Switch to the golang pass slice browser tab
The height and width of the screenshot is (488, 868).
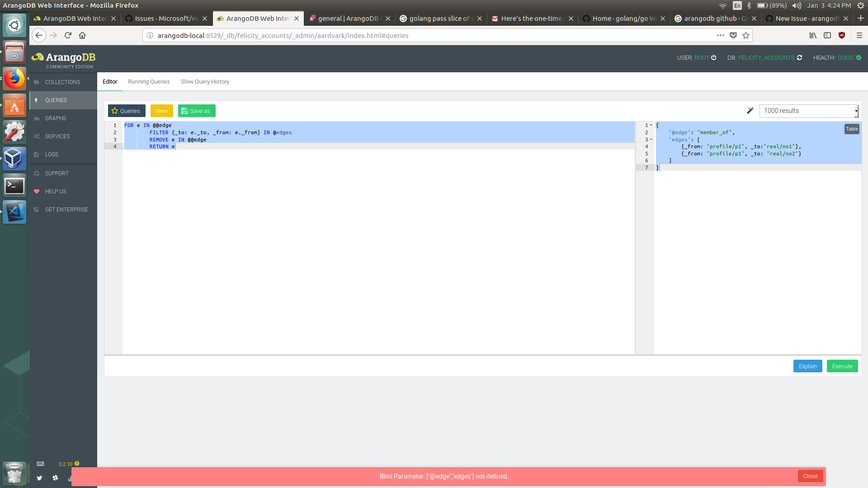point(441,19)
